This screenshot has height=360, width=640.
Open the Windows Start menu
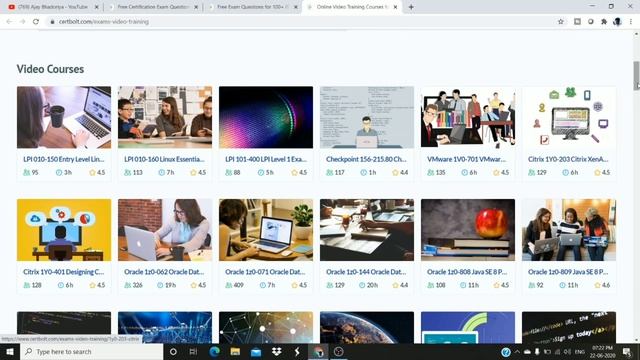pyautogui.click(x=10, y=351)
